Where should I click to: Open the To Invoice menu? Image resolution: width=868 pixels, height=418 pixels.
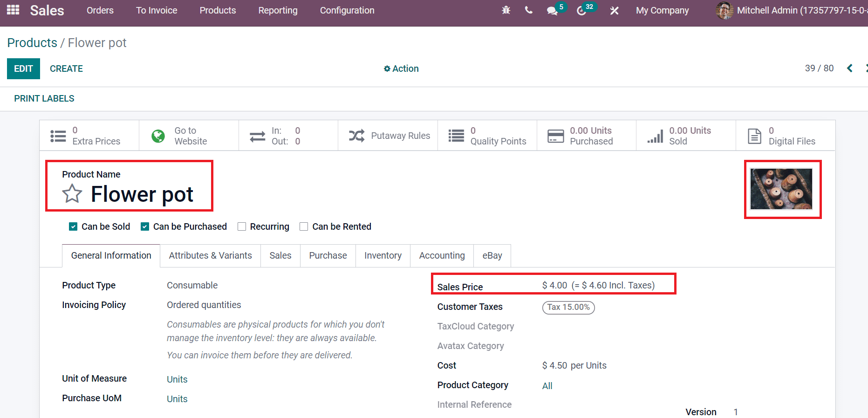pyautogui.click(x=157, y=10)
